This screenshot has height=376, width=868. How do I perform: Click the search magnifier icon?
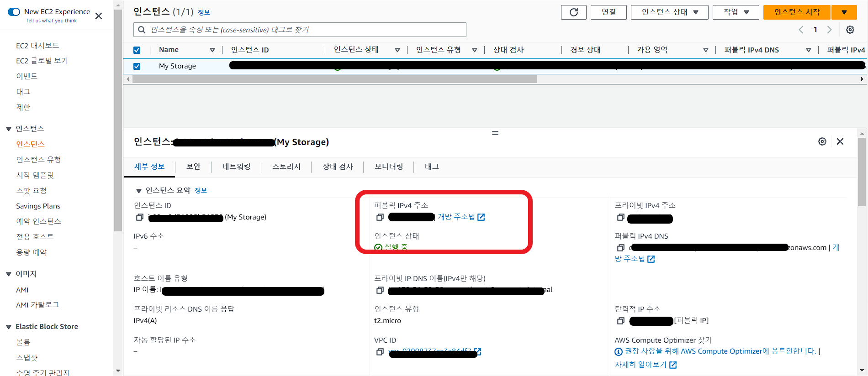click(x=142, y=30)
